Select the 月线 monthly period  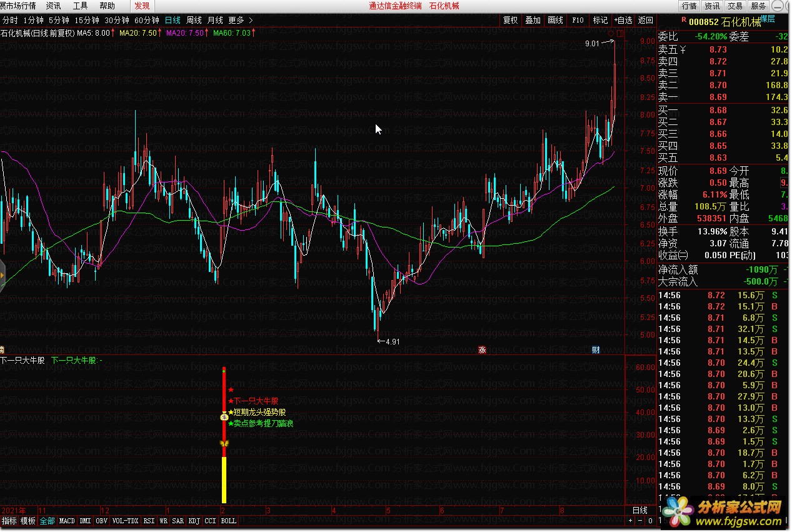(x=215, y=20)
